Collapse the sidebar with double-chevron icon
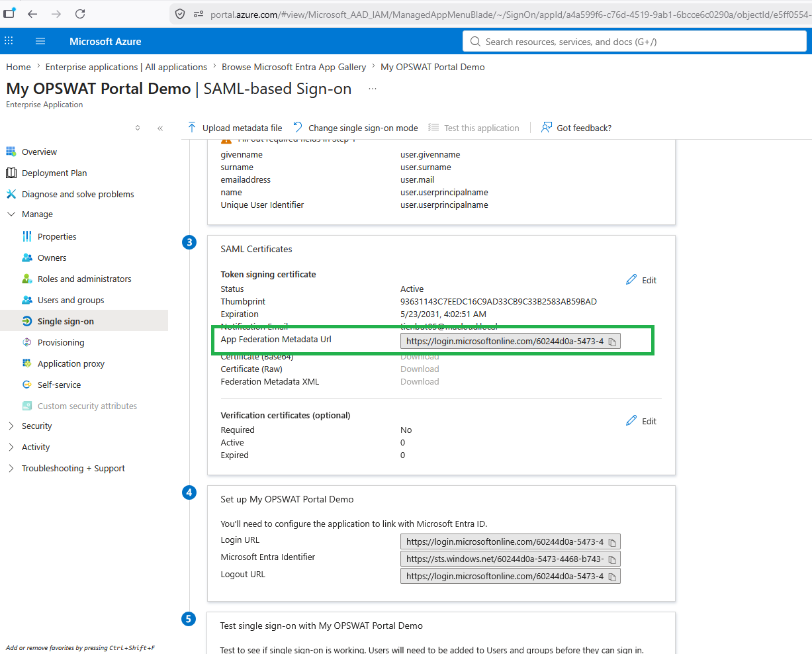 click(x=160, y=128)
